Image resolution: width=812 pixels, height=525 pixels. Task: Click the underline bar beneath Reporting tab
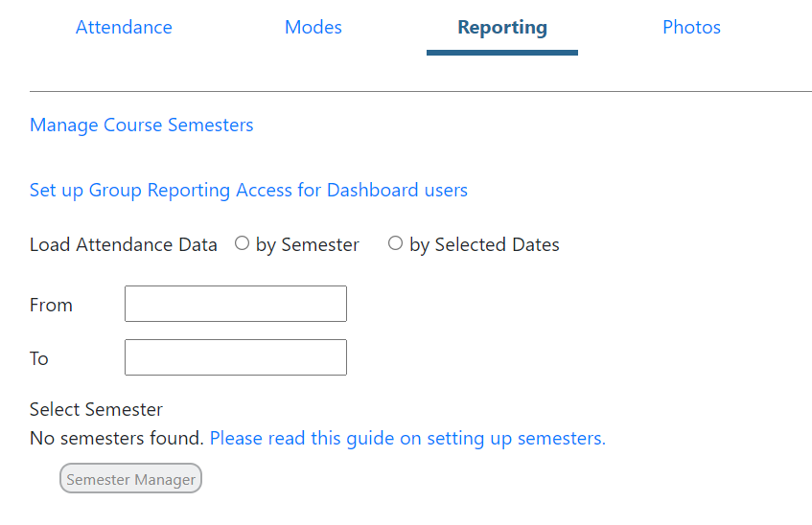(x=502, y=53)
